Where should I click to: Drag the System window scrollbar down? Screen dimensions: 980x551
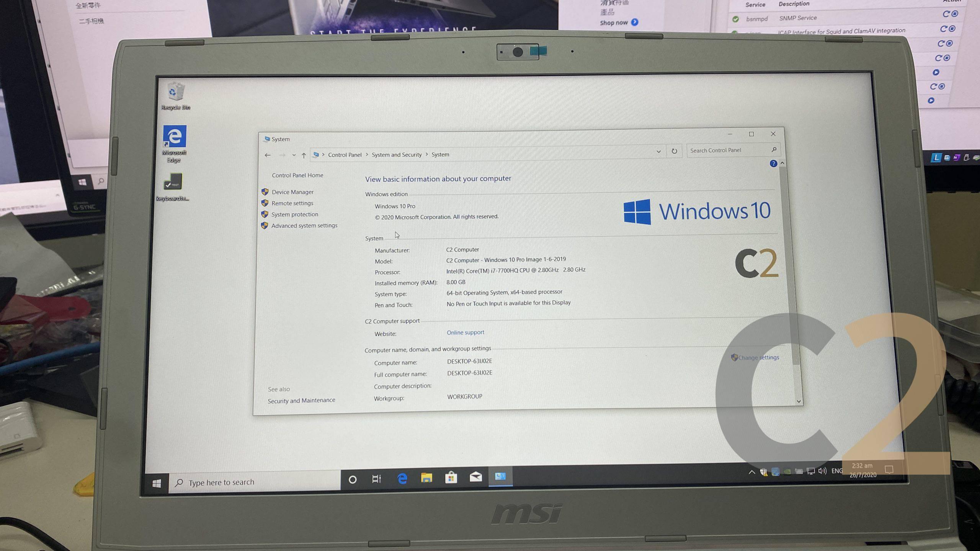tap(798, 401)
